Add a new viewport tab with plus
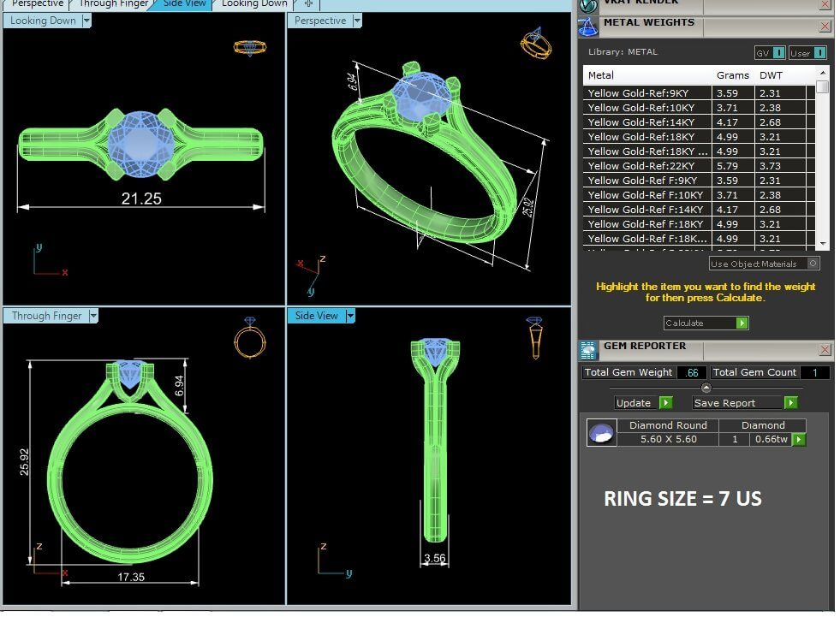Screen dimensions: 840x617 coord(308,4)
